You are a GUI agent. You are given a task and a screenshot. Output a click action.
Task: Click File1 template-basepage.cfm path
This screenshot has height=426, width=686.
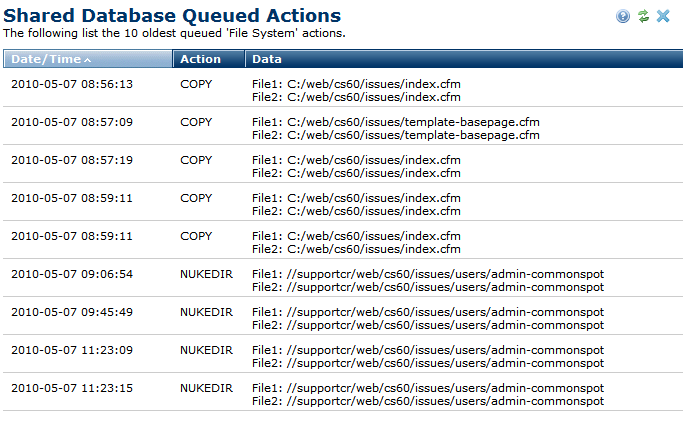pyautogui.click(x=396, y=122)
